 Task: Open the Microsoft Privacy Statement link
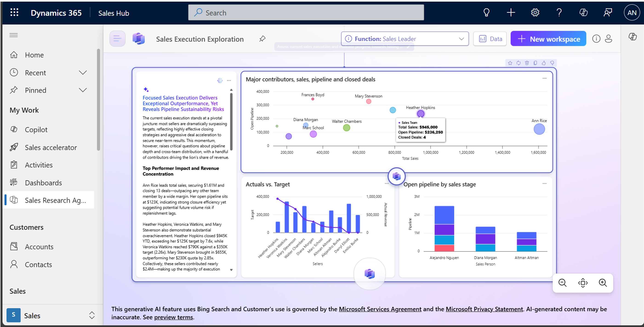click(x=484, y=309)
